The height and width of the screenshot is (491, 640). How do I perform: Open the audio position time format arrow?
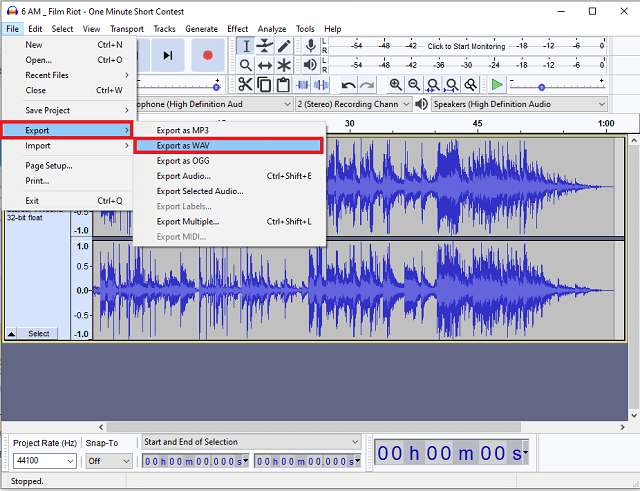[525, 452]
